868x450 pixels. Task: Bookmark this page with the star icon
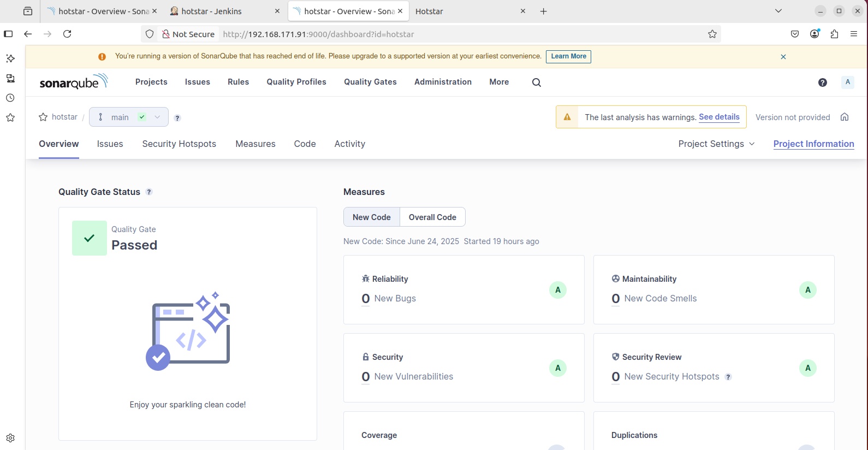(x=712, y=34)
